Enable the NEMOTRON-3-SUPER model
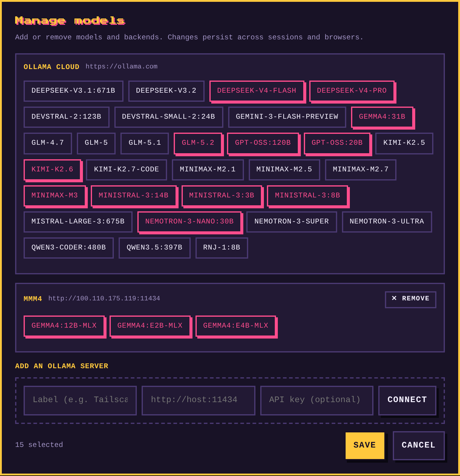 [292, 222]
